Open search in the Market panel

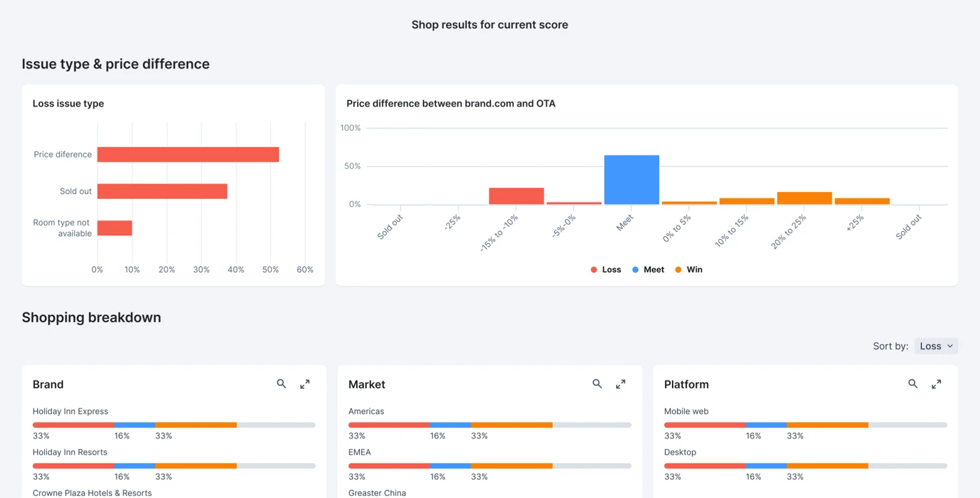pos(597,384)
